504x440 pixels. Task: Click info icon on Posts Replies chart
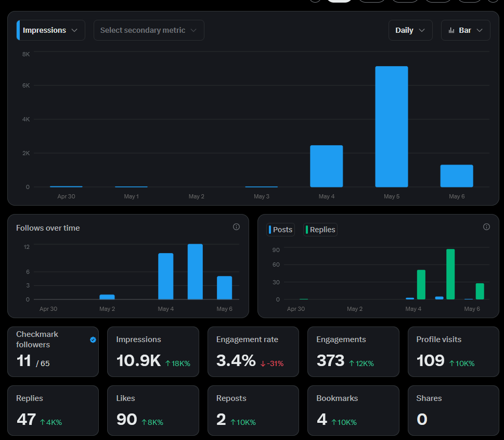[486, 227]
